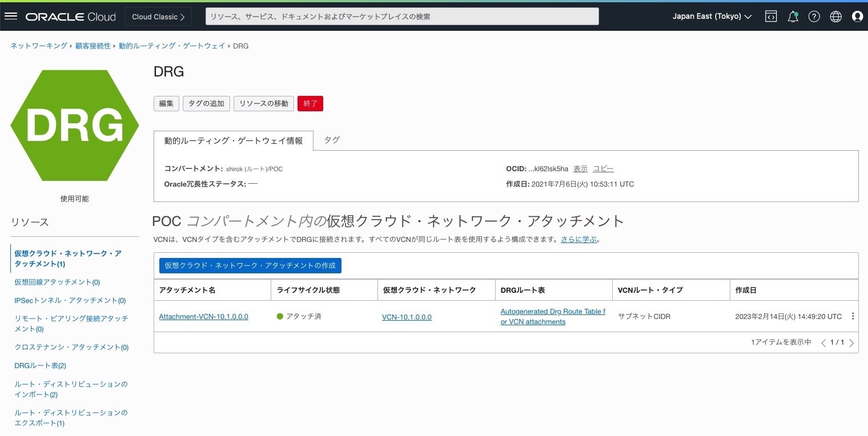Select DRGルート表(2) in resources
Viewport: 868px width, 436px height.
click(40, 365)
